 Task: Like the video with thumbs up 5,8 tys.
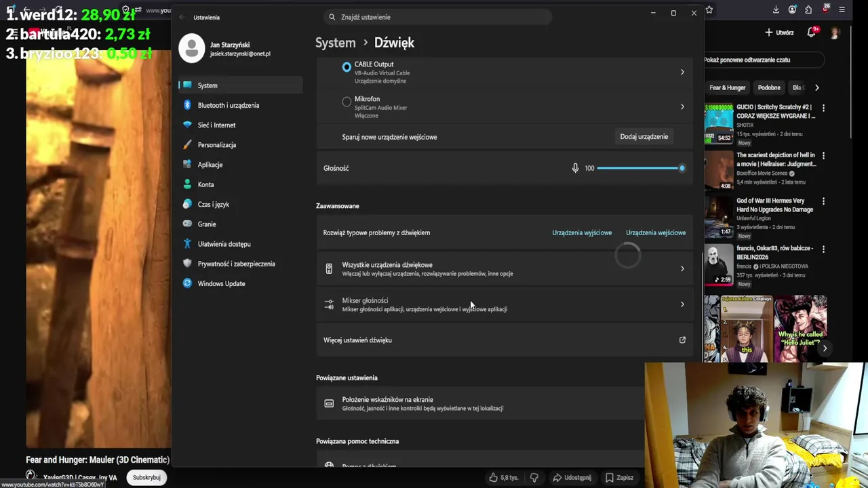click(x=503, y=478)
